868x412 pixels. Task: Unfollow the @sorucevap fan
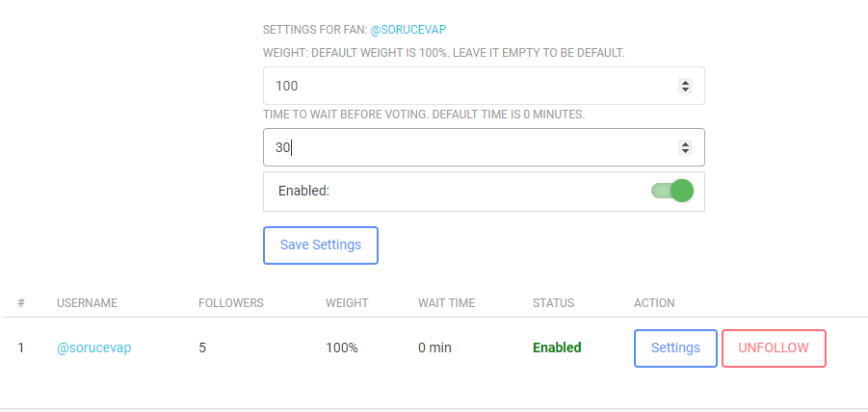(774, 348)
